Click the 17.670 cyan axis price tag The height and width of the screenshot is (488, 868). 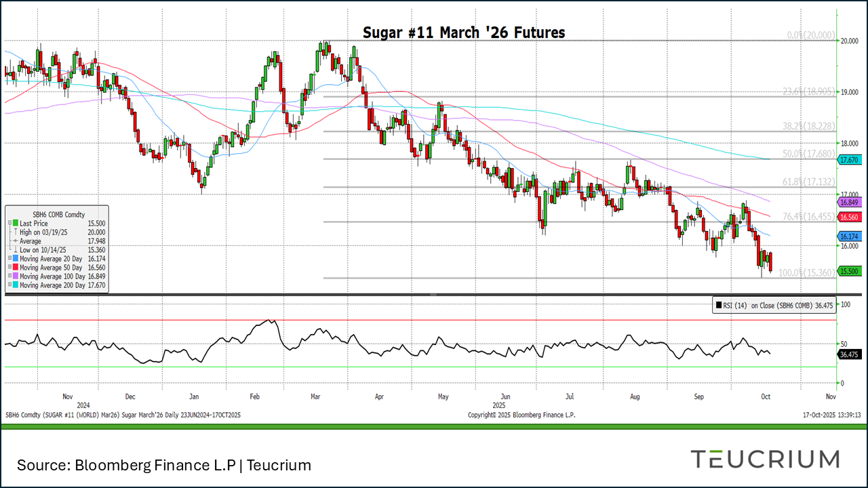click(x=850, y=160)
